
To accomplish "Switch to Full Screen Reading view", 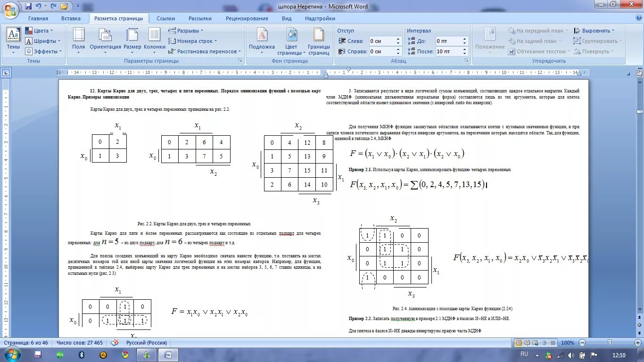I will pyautogui.click(x=528, y=343).
